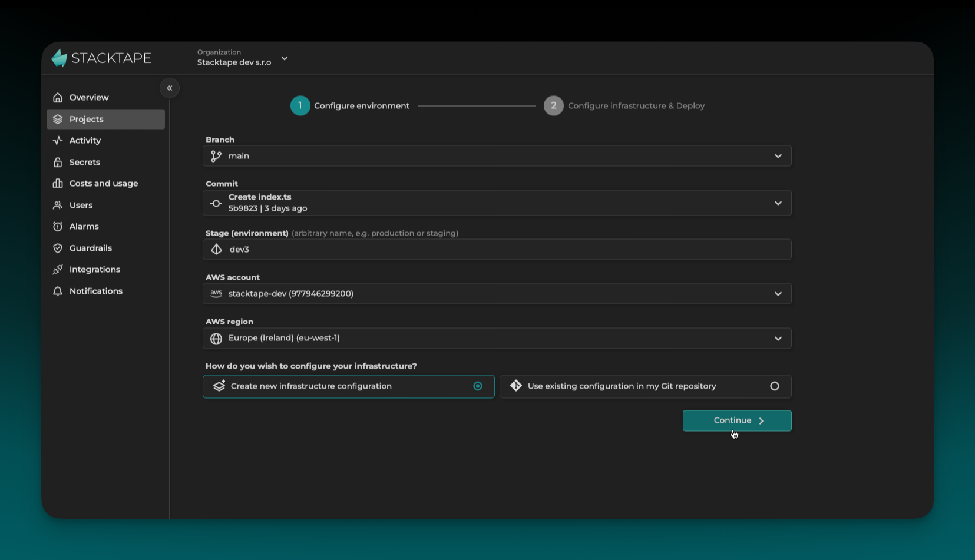975x560 pixels.
Task: Click step 2 Configure infrastructure & Deploy
Action: 624,106
